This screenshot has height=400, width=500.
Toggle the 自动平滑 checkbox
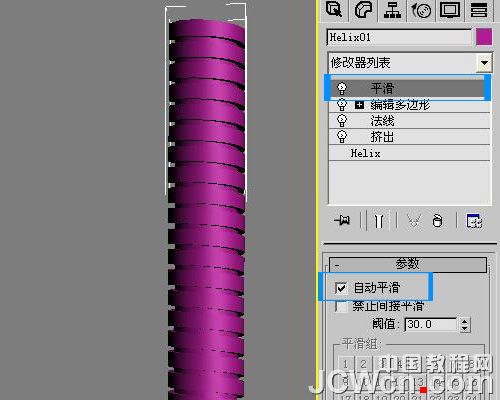[341, 288]
